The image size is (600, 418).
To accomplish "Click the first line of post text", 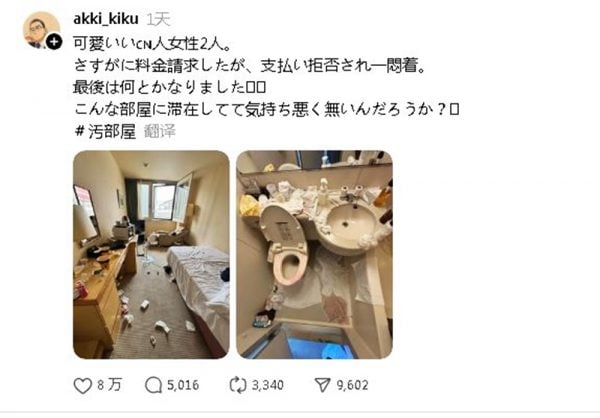I will [152, 44].
